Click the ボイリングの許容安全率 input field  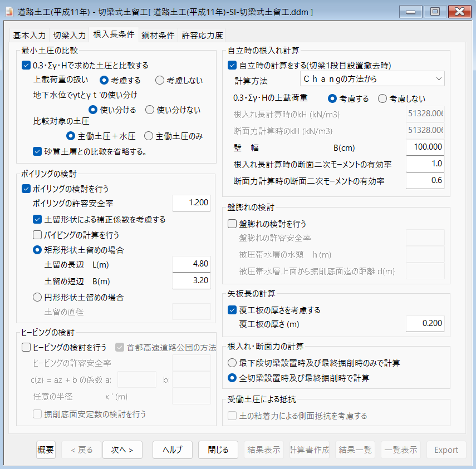click(x=191, y=203)
